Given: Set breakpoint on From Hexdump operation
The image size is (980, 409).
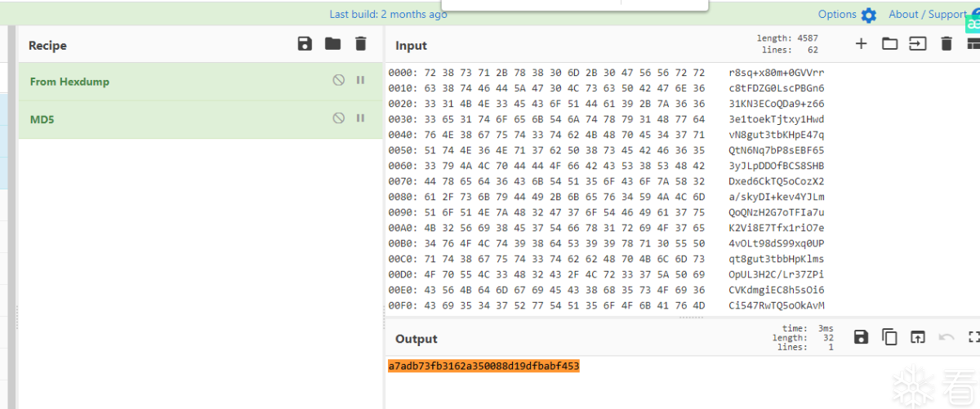Looking at the screenshot, I should coord(360,81).
